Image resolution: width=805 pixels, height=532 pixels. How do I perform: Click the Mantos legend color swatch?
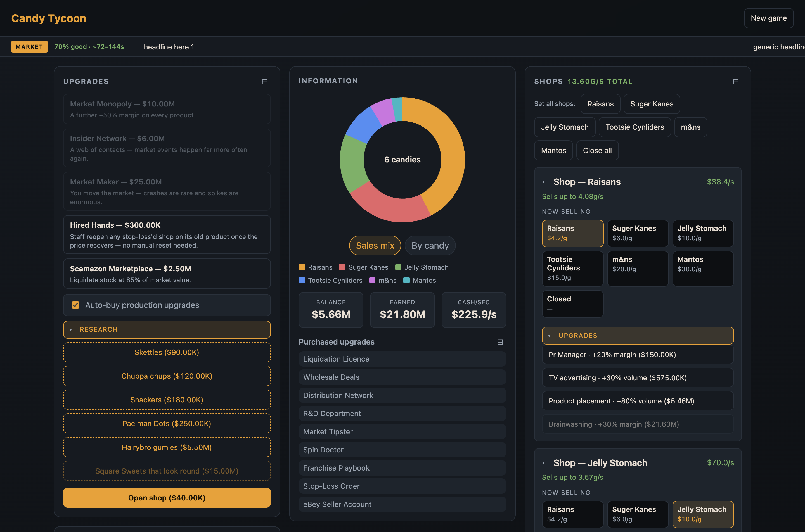click(x=406, y=280)
